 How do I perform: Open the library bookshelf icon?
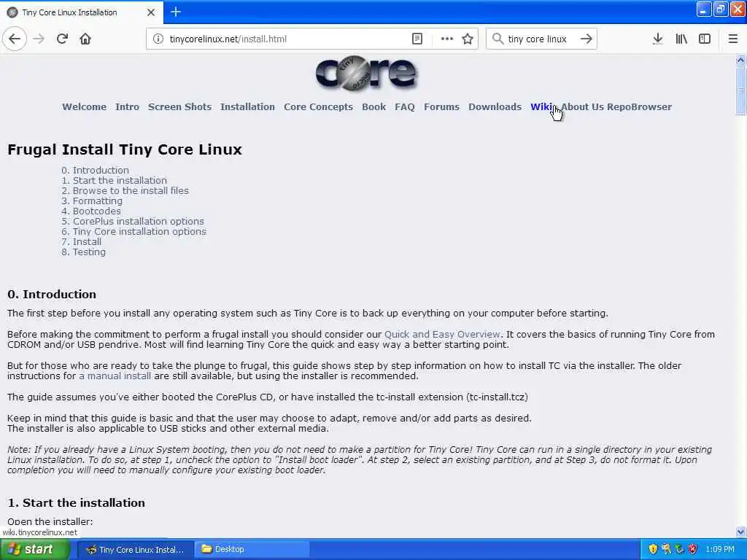coord(681,39)
